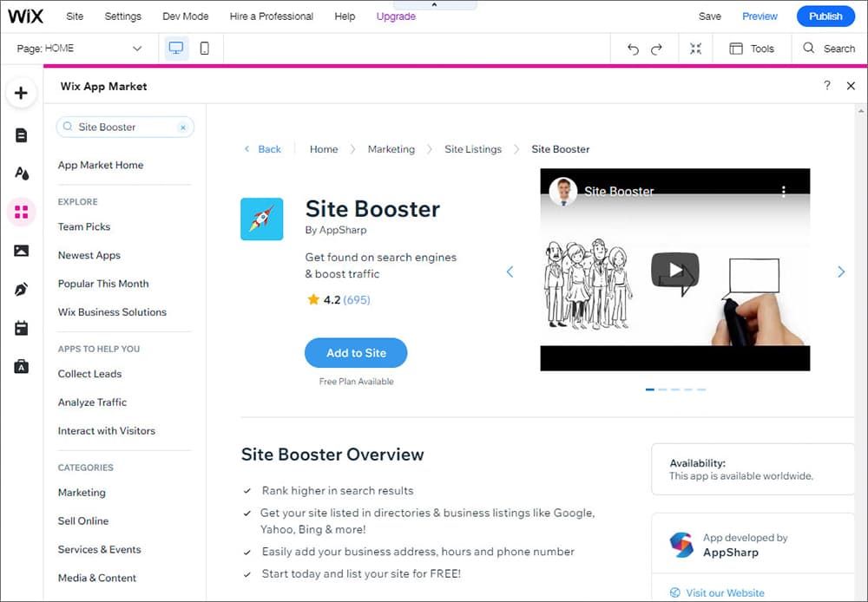Image resolution: width=868 pixels, height=602 pixels.
Task: Switch to desktop editor view
Action: pyautogui.click(x=176, y=48)
